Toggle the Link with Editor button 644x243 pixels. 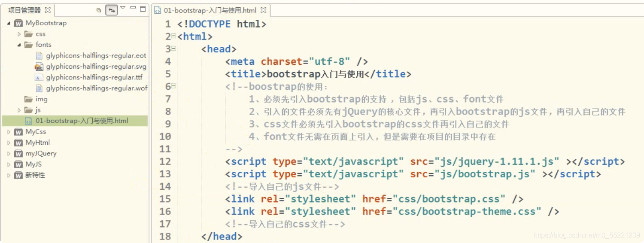click(x=112, y=10)
